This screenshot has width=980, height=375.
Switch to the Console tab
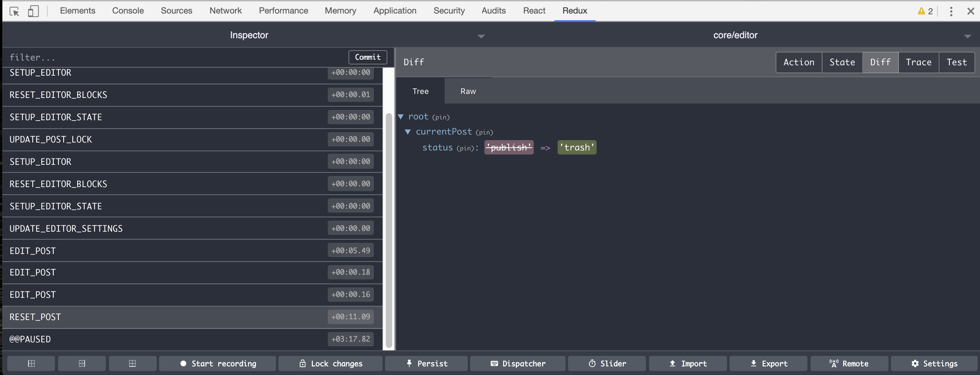(128, 11)
